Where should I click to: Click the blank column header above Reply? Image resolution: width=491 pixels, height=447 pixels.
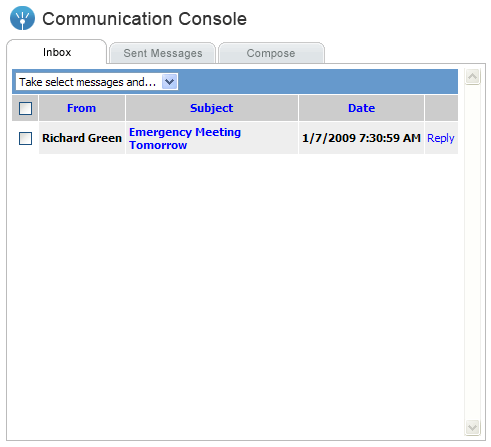tap(441, 108)
